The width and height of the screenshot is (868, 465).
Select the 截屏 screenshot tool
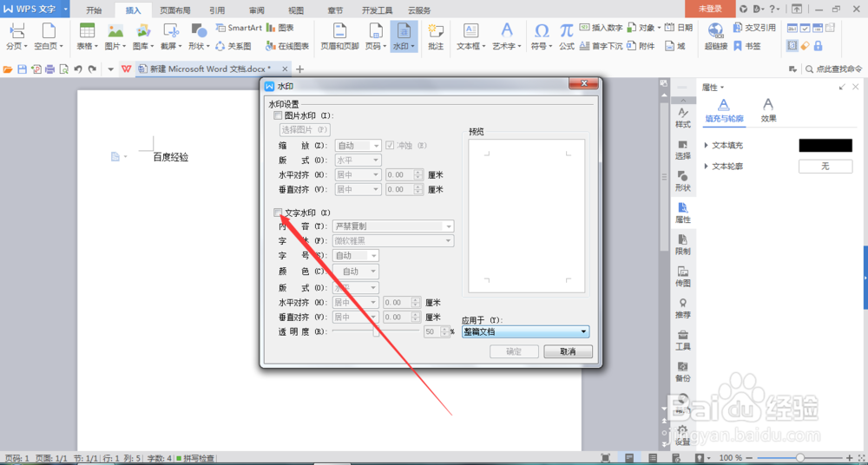tap(171, 37)
